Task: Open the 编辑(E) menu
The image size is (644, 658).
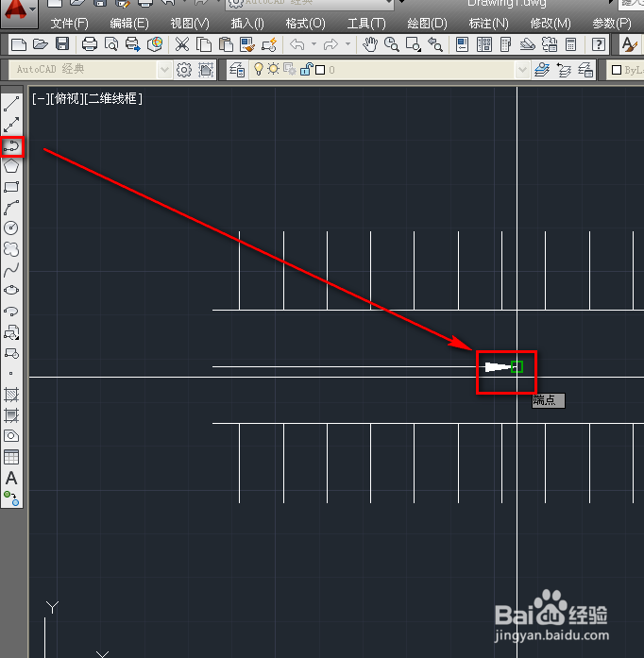Action: (x=129, y=24)
